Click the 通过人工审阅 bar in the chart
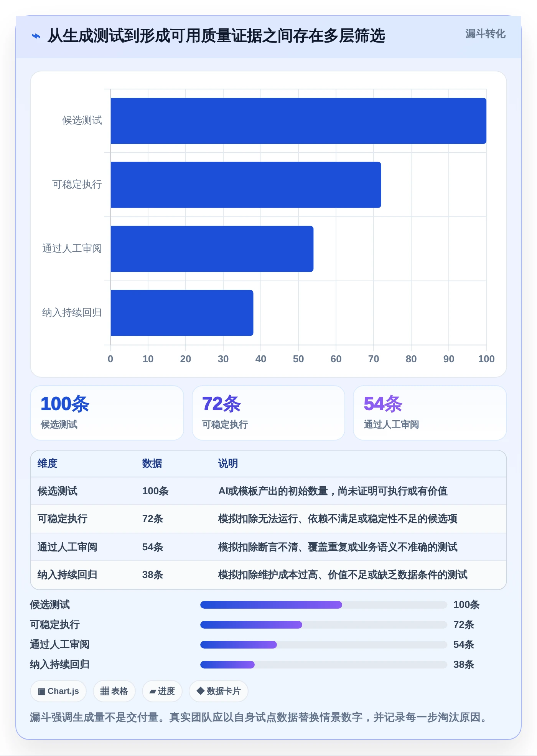This screenshot has width=537, height=756. (x=212, y=249)
